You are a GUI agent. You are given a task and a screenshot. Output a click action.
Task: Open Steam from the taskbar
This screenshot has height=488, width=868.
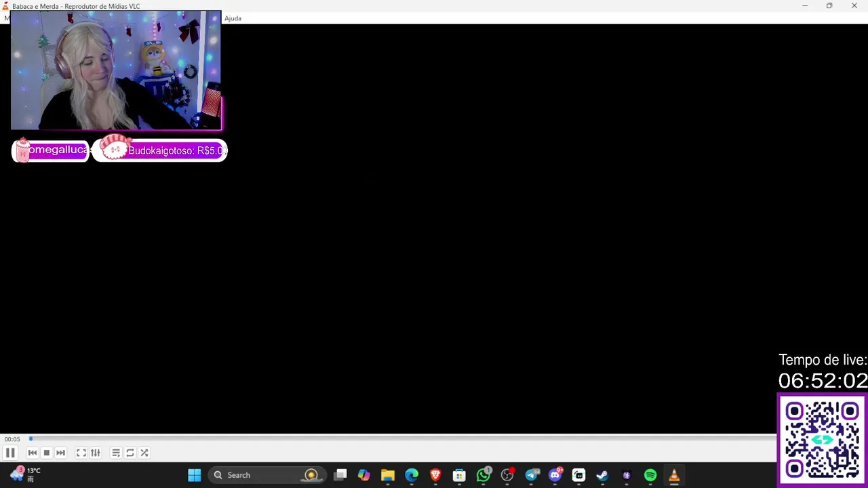pos(602,475)
